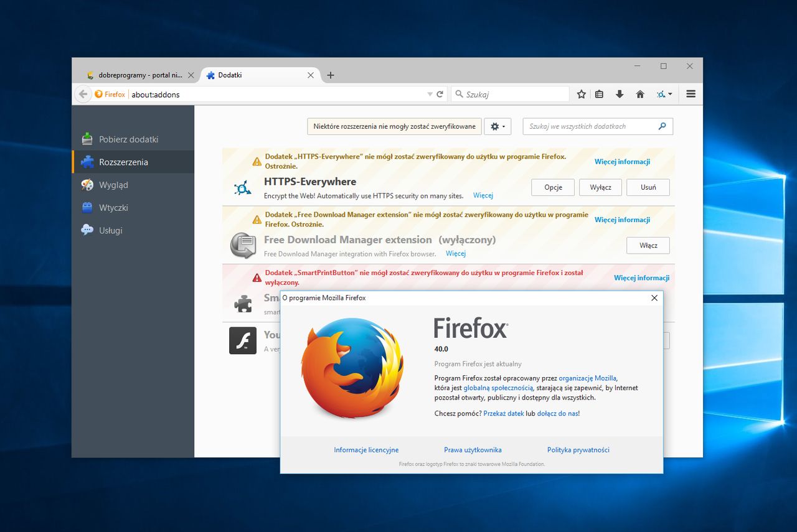Click the 40.0 version text

click(x=441, y=349)
